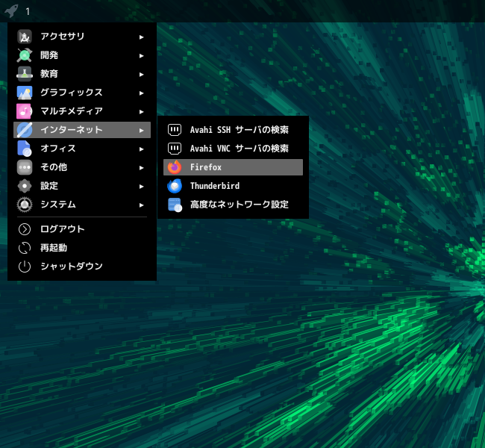This screenshot has width=485, height=448.
Task: Expand the 教育 submenu arrow
Action: click(x=141, y=75)
